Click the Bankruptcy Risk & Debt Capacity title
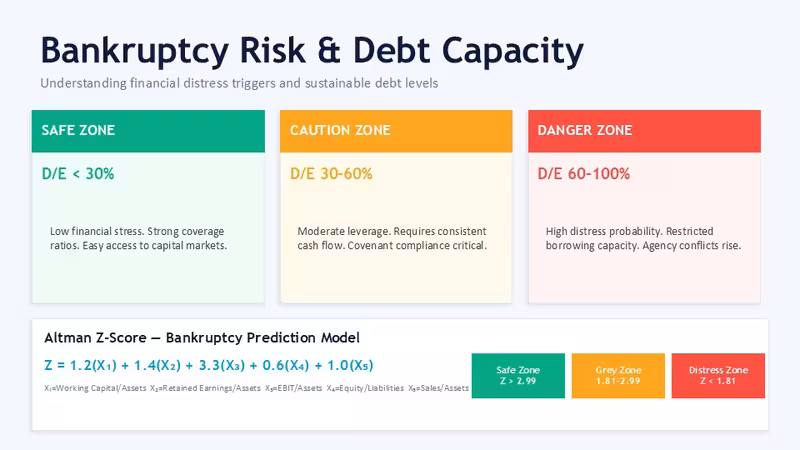800x450 pixels. pos(312,51)
